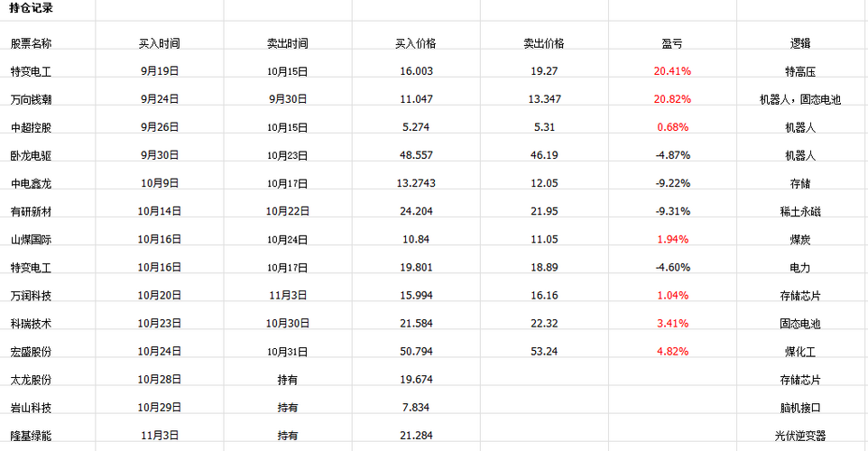Select the 隆基绿能 stock name cell

(x=31, y=436)
